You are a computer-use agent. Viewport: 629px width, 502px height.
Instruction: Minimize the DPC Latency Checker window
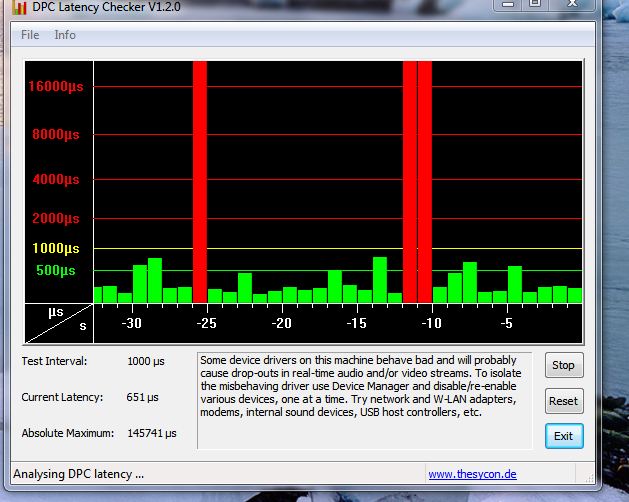tap(508, 4)
